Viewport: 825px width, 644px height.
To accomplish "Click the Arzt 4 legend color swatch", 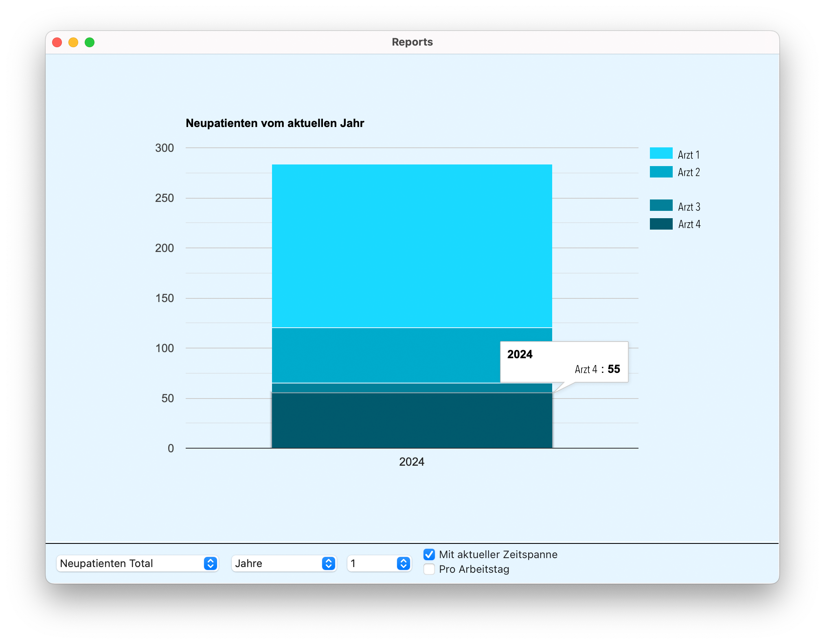I will point(660,224).
